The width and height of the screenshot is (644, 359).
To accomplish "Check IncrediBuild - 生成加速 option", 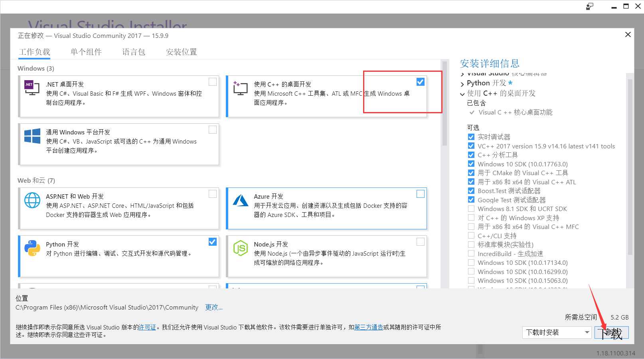I will coord(471,254).
